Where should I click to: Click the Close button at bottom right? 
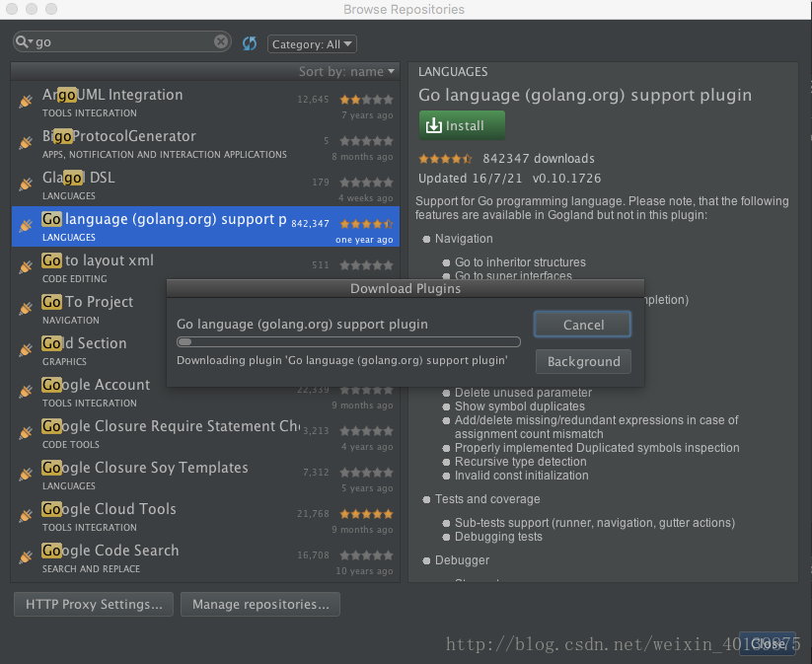pyautogui.click(x=768, y=644)
